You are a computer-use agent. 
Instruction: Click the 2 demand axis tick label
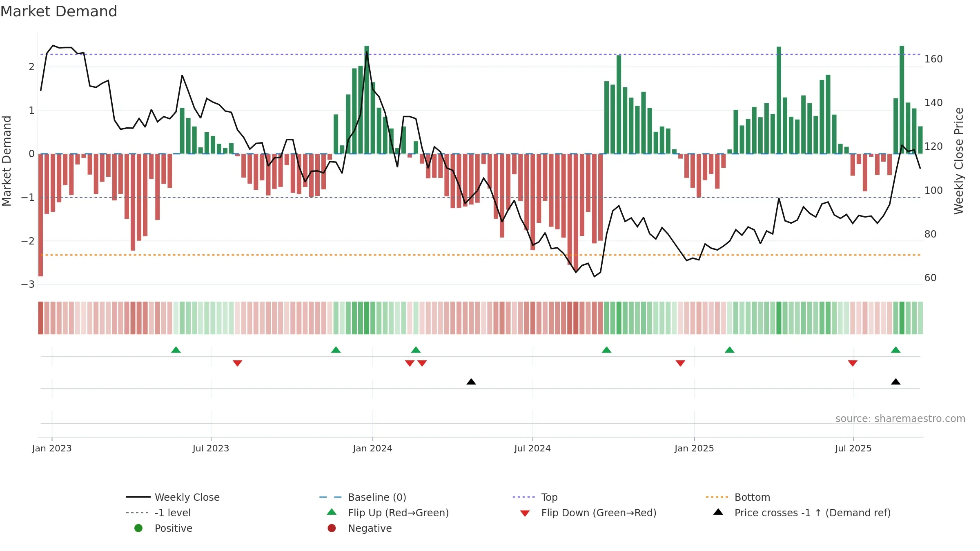point(31,67)
